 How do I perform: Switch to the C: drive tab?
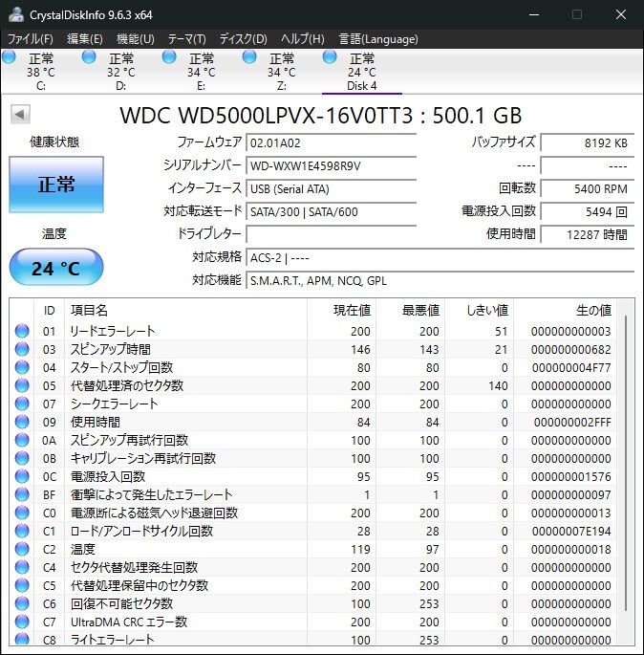coord(40,72)
